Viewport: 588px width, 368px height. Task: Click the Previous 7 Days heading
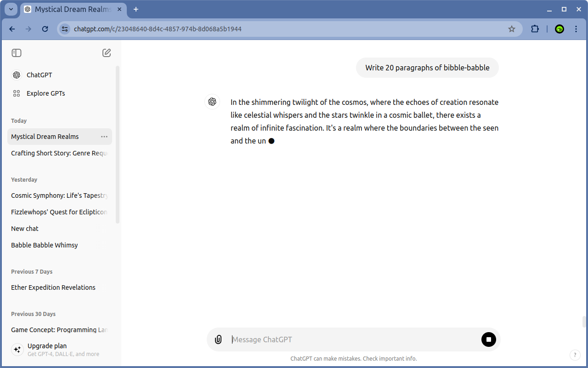32,272
